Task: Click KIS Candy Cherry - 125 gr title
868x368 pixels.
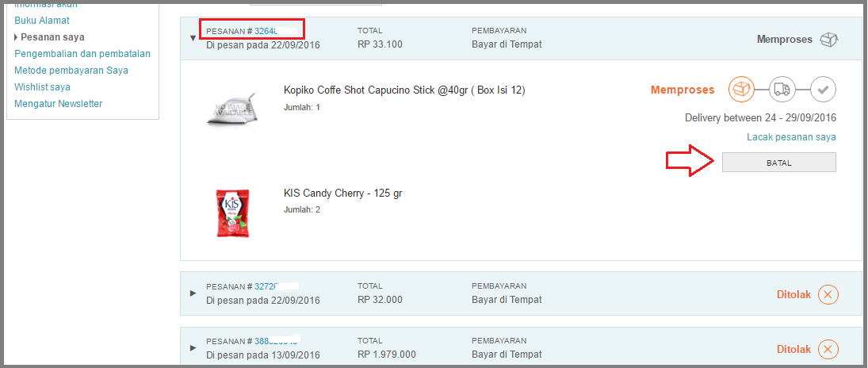Action: (x=342, y=194)
